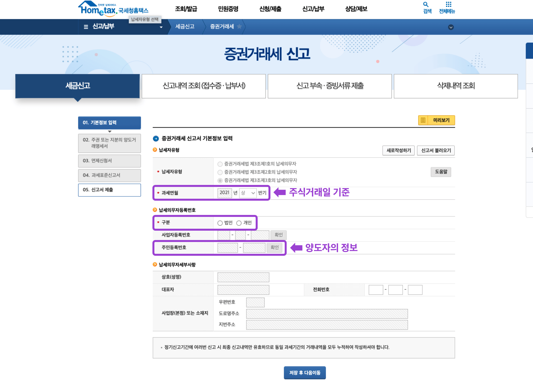Click the 대표자 field
Image resolution: width=533 pixels, height=392 pixels.
[243, 290]
